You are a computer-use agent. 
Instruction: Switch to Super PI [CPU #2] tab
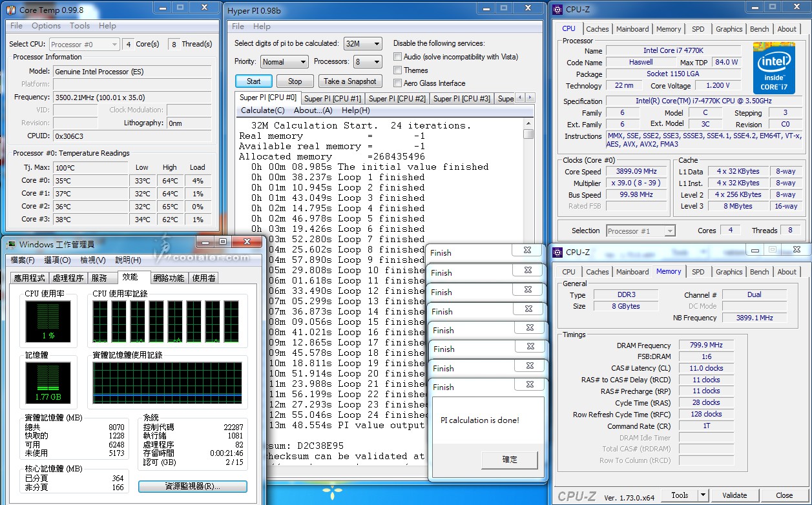coord(397,99)
